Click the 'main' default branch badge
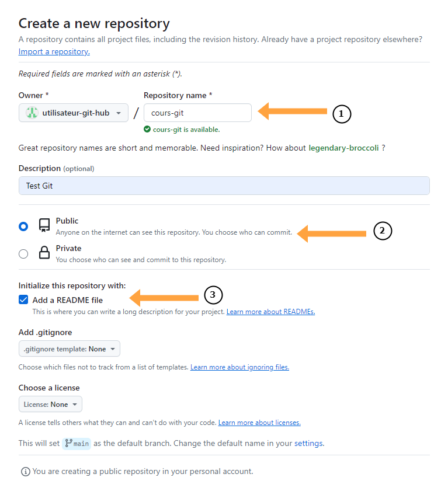 76,443
